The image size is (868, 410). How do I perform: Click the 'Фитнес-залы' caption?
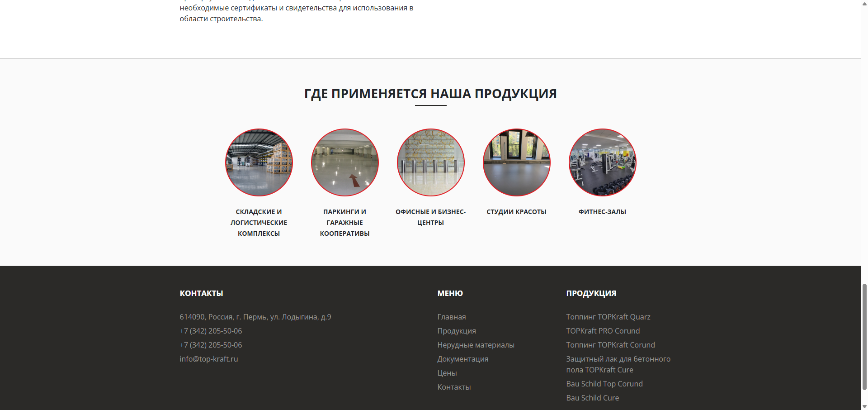[603, 212]
